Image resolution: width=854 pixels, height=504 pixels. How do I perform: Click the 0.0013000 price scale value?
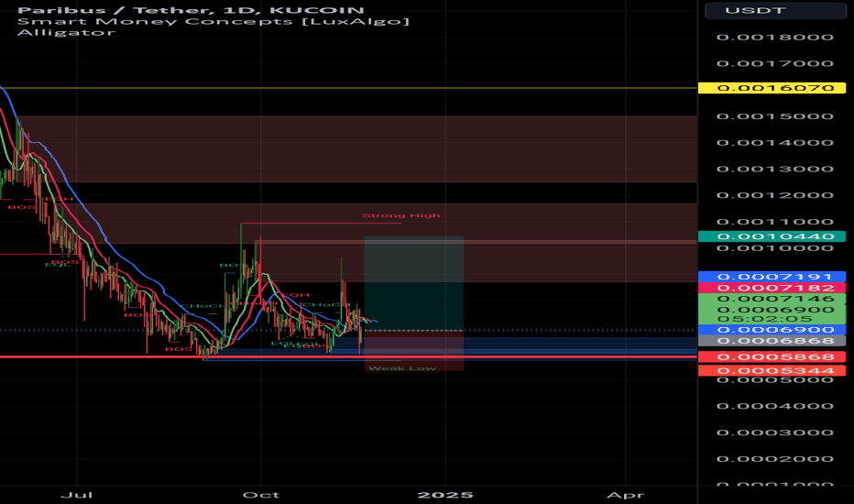tap(775, 169)
